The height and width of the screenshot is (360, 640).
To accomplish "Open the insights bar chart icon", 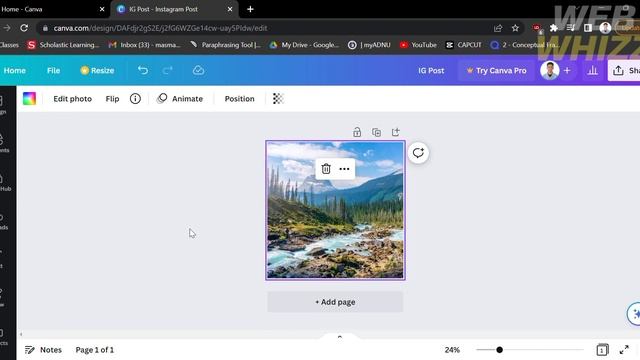I will coord(593,71).
